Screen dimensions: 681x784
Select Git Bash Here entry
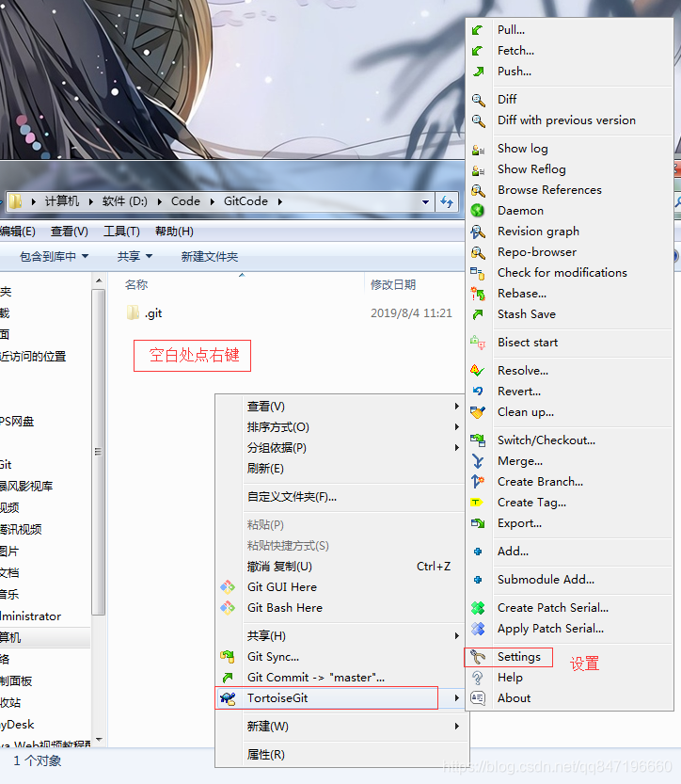285,608
